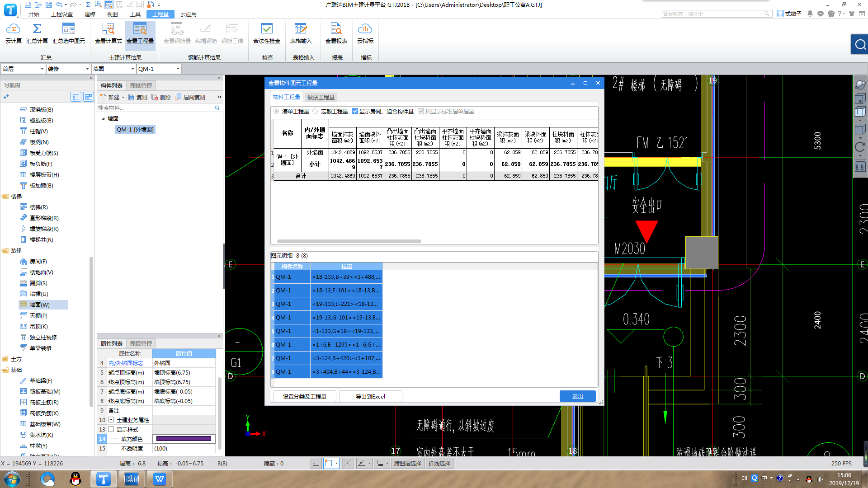The height and width of the screenshot is (488, 868).
Task: Click the blue search button at top right
Action: coord(859,44)
